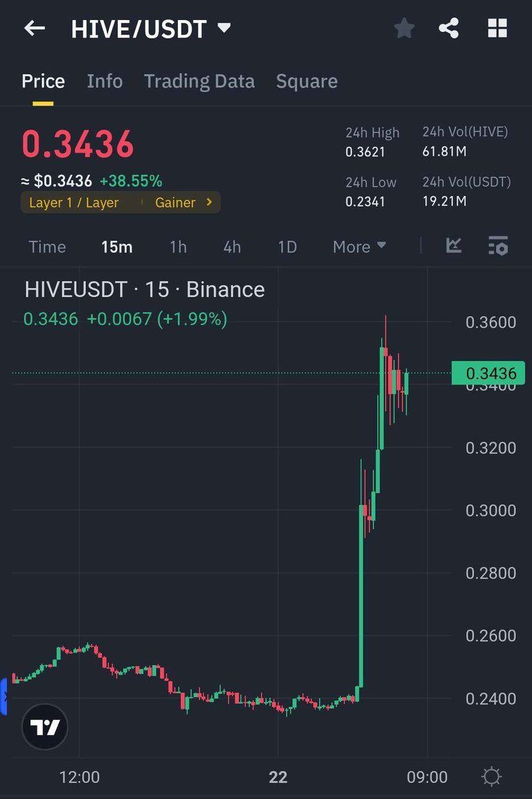Tap the current price label 0.3436 on axis
This screenshot has height=799, width=532.
pos(488,373)
